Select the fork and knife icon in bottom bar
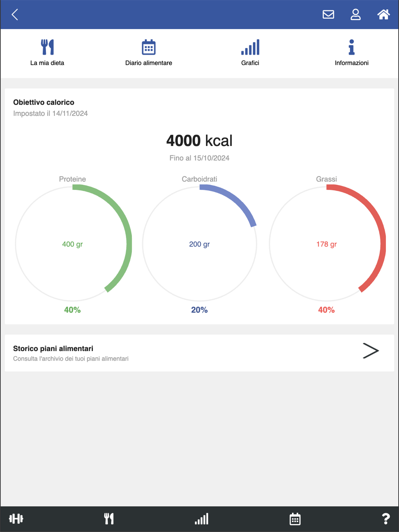Viewport: 399px width, 532px height. coord(109,519)
